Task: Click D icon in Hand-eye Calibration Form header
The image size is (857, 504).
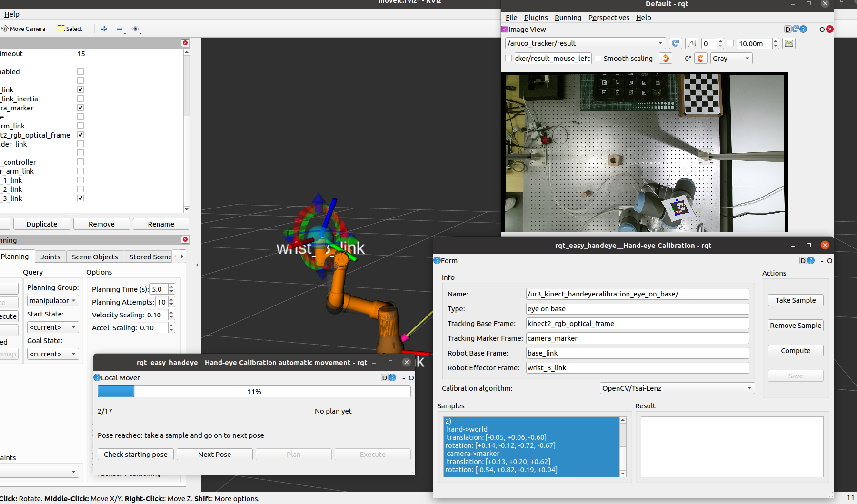Action: point(803,260)
